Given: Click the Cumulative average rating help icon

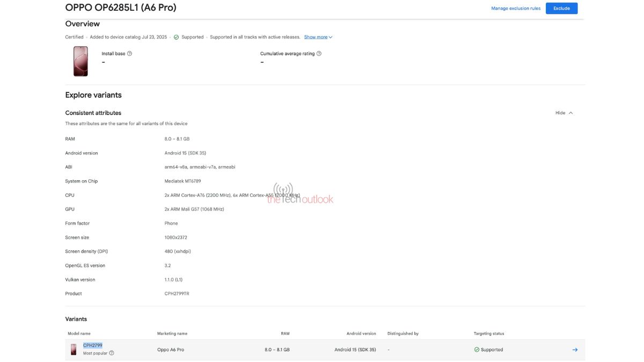Looking at the screenshot, I should coord(319,54).
